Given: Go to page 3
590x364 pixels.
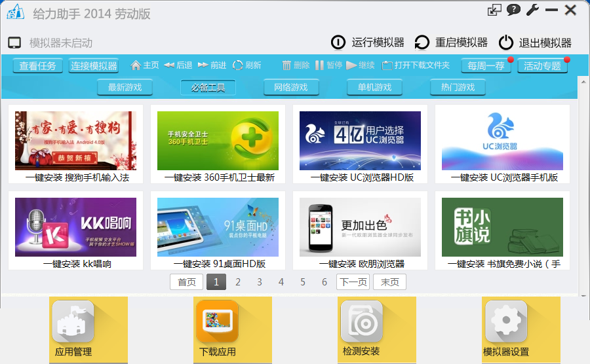Looking at the screenshot, I should (260, 282).
